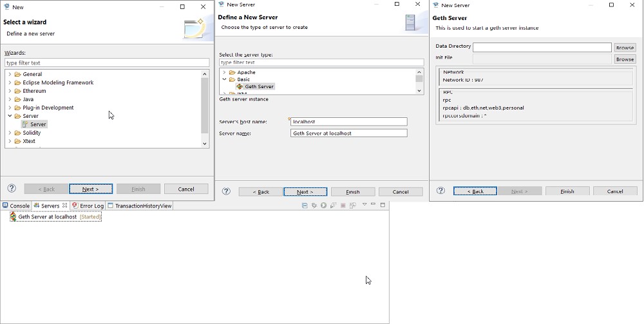Click Back in the Geth Server dialog
This screenshot has width=644, height=324.
click(475, 191)
